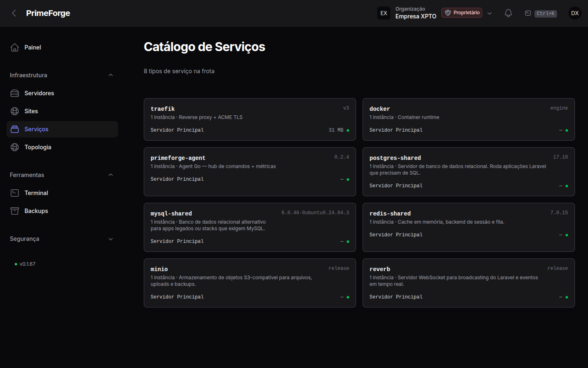The height and width of the screenshot is (368, 588).
Task: Open the command palette Ctrl+K icon
Action: (528, 13)
